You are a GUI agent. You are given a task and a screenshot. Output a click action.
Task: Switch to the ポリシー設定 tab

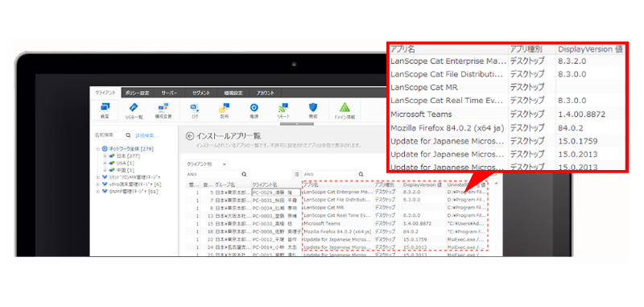tap(138, 93)
